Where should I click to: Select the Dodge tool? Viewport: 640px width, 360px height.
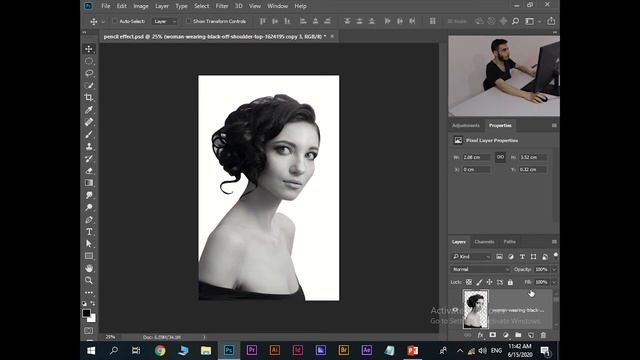(89, 207)
